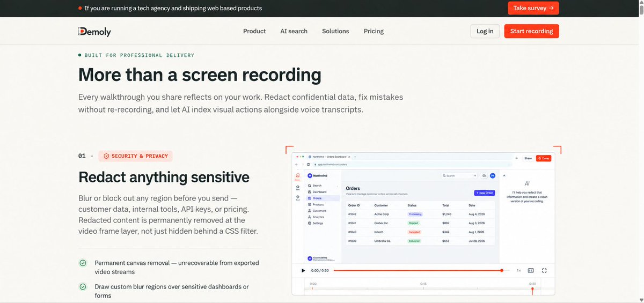Click the 0:15 marker on the timeline
This screenshot has width=644, height=303.
click(x=423, y=284)
